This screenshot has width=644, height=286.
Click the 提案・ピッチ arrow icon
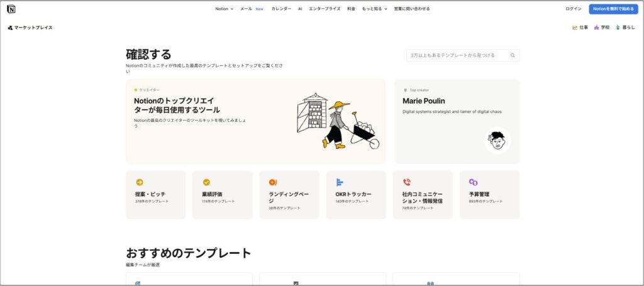140,182
